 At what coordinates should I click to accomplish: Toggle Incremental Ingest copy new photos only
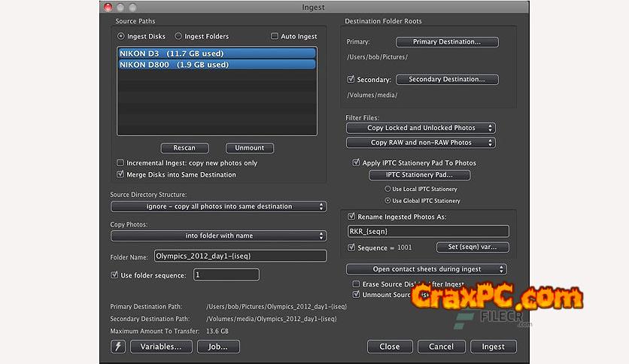pos(120,163)
